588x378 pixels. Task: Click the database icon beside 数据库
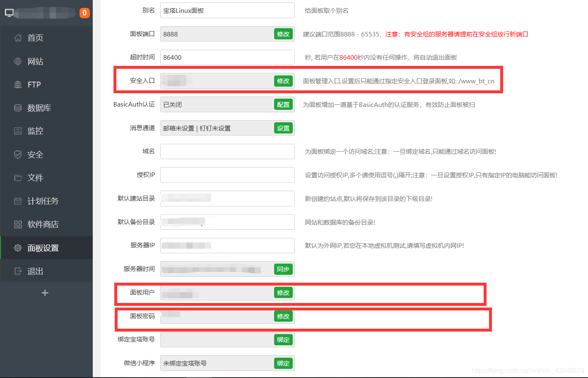click(x=18, y=108)
